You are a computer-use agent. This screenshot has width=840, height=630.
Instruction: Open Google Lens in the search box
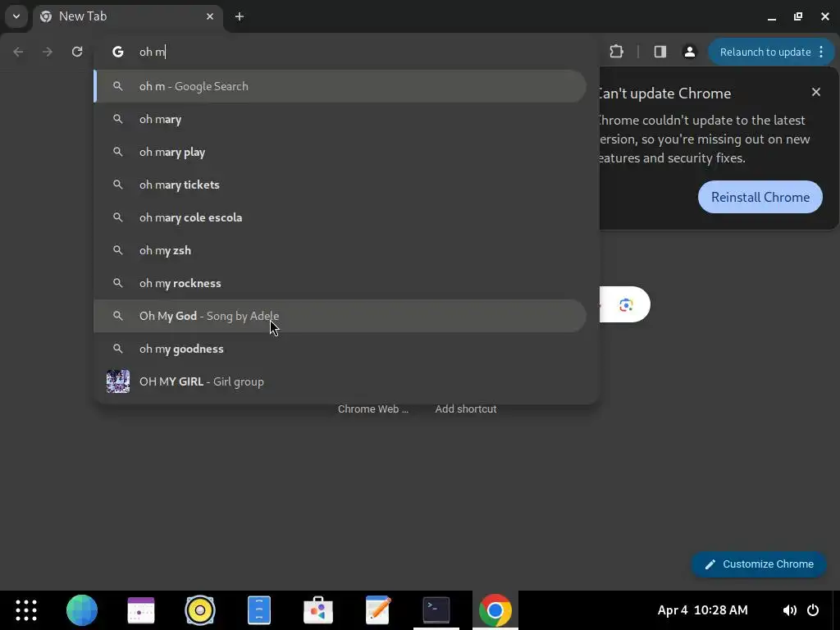point(626,305)
